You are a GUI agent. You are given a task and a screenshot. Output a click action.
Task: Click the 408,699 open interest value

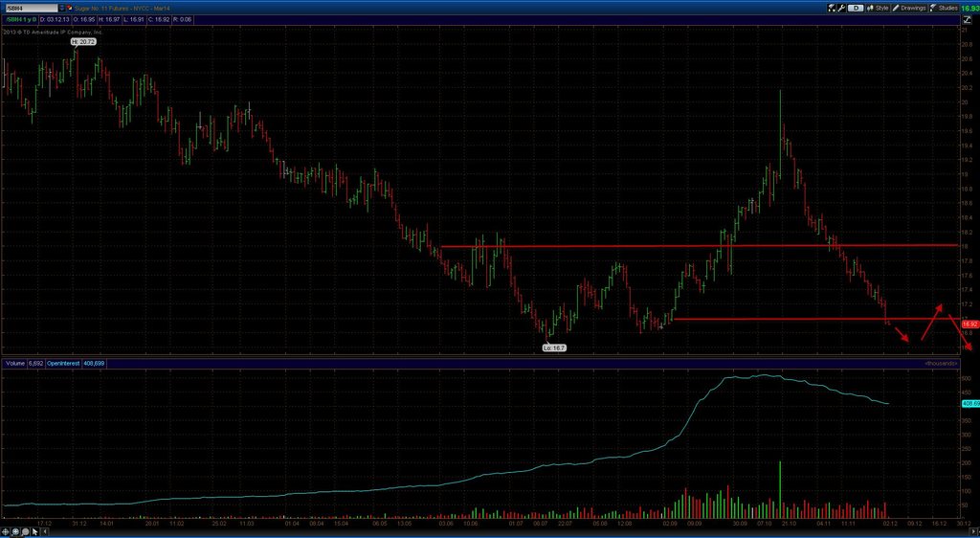pos(94,363)
